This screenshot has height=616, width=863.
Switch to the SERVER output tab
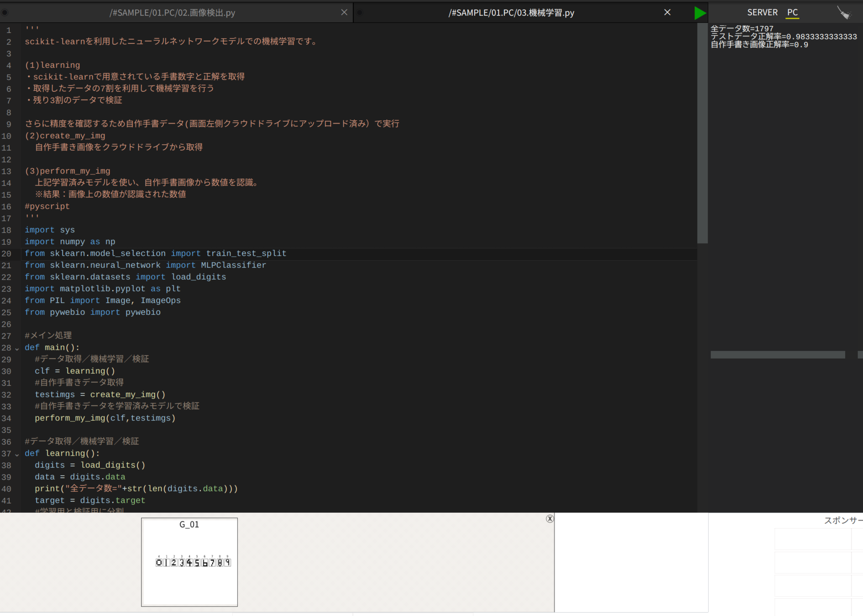[x=763, y=12]
